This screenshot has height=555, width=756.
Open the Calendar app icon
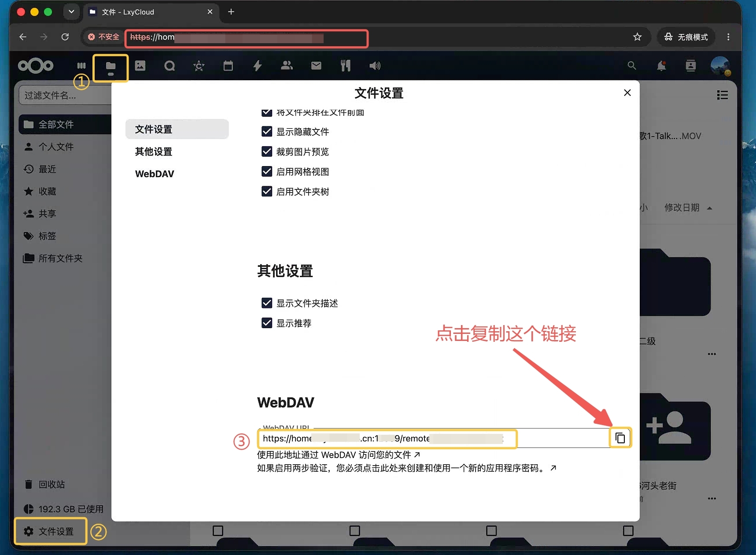point(228,66)
